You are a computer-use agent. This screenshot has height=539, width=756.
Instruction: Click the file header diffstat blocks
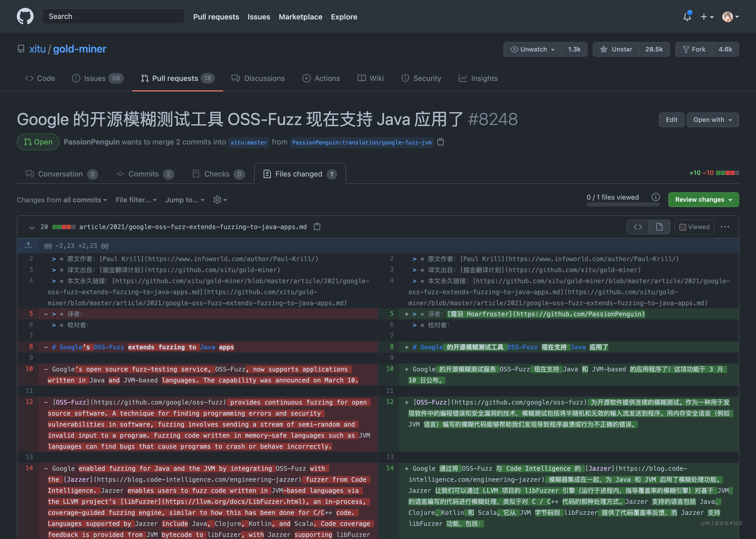(x=64, y=227)
